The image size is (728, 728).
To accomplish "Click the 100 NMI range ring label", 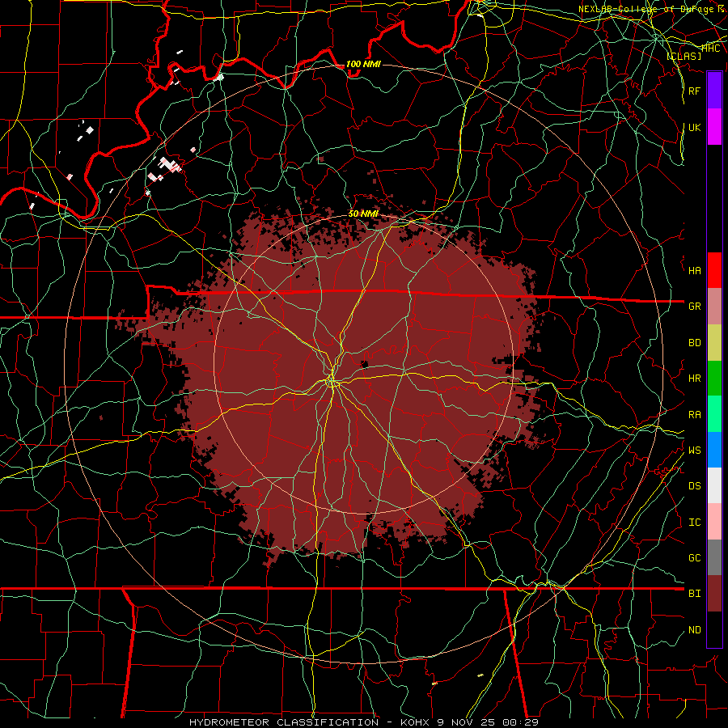I will 363,64.
